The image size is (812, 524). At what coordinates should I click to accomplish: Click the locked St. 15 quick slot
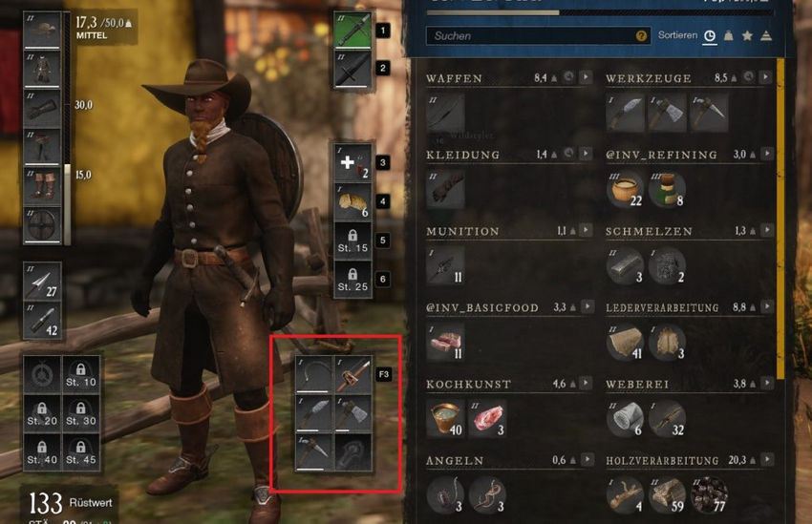click(x=353, y=241)
